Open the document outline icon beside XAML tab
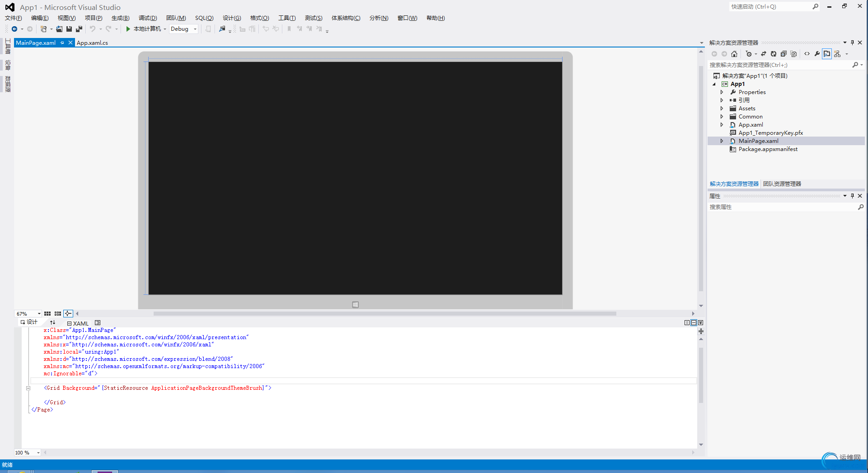The width and height of the screenshot is (868, 473). 98,323
